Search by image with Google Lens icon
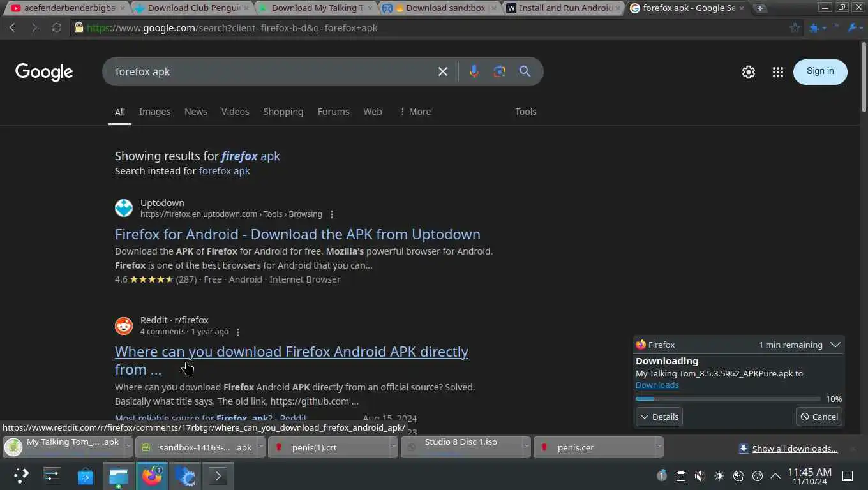Image resolution: width=868 pixels, height=490 pixels. click(500, 71)
